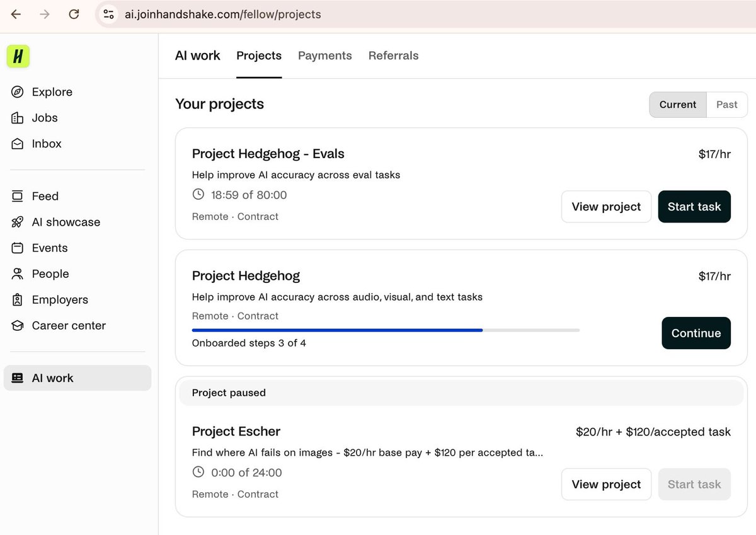
Task: Open the Payments tab
Action: (x=325, y=55)
